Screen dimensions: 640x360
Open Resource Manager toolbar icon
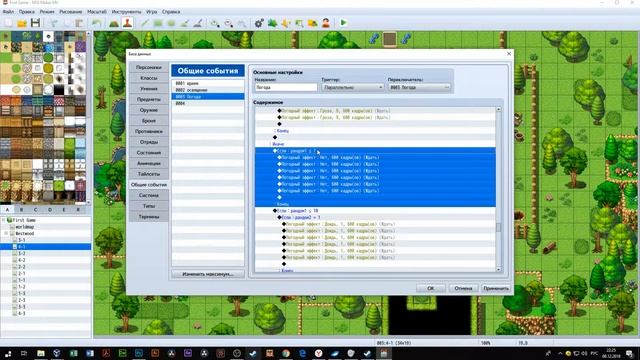[313, 23]
